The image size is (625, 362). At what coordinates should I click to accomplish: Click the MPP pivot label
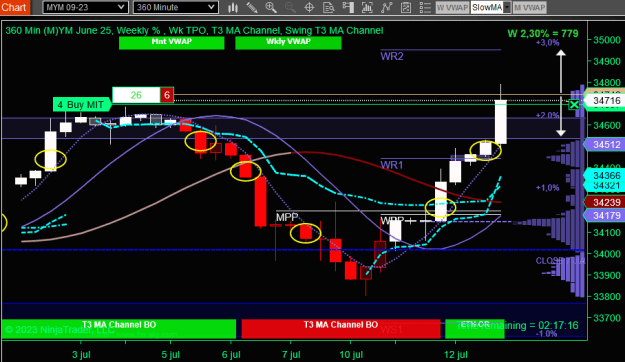[287, 217]
